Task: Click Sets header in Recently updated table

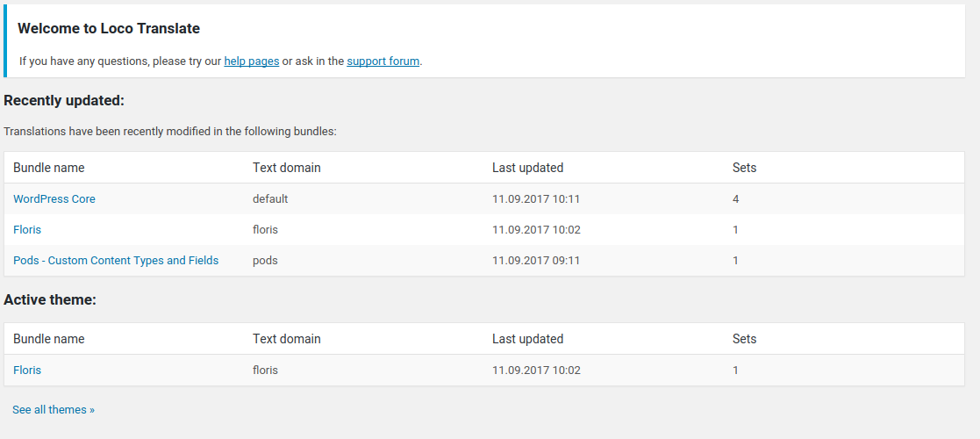Action: coord(744,168)
